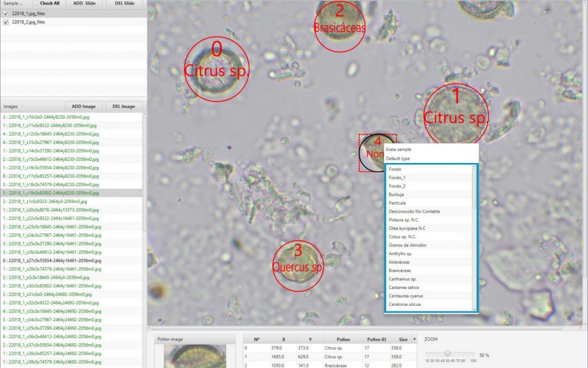Open image 22018_1_s35c0x37290-2464y24692-2056m0.jpg
This screenshot has width=588, height=368.
[71, 328]
